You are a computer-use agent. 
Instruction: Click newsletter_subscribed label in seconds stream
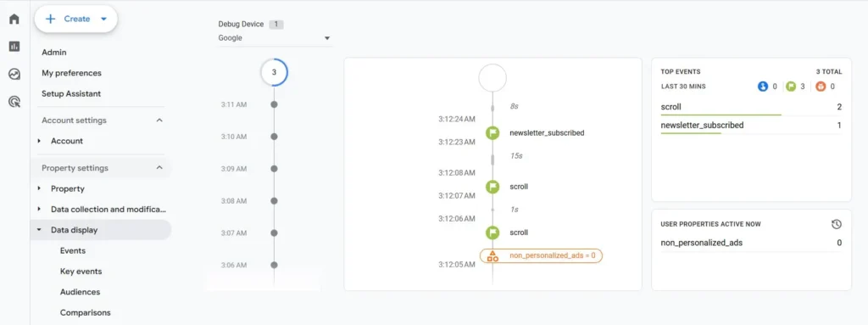coord(547,133)
